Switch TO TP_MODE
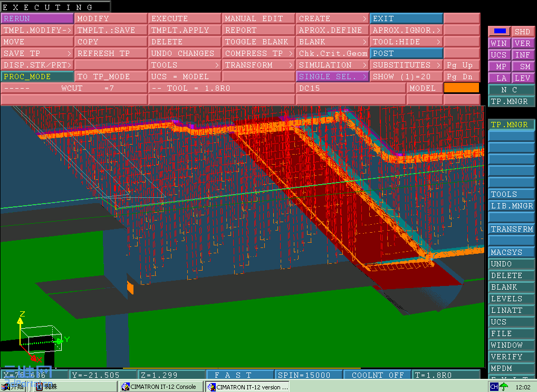Screen dimensions: 537x392 tap(111, 77)
